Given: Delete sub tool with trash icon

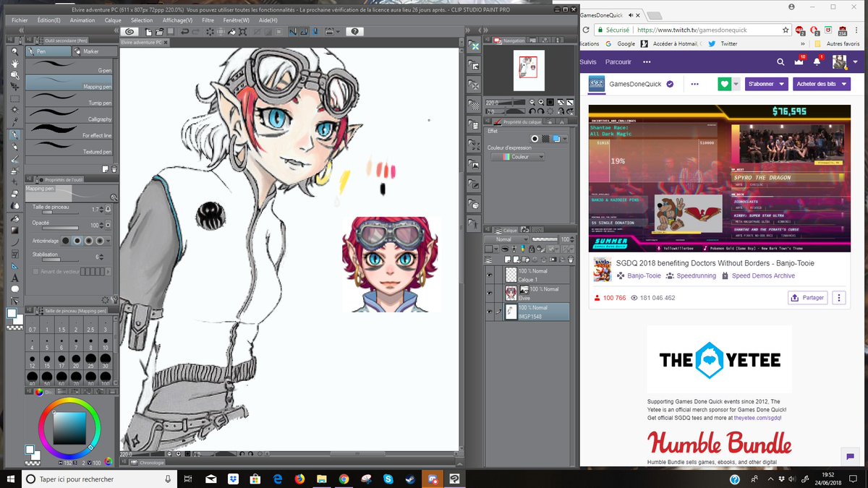Looking at the screenshot, I should coord(114,168).
